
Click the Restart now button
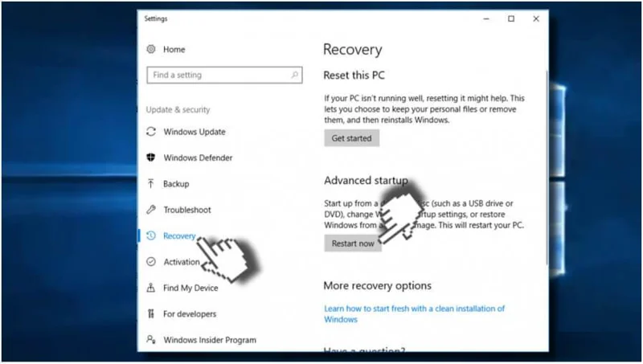coord(353,243)
